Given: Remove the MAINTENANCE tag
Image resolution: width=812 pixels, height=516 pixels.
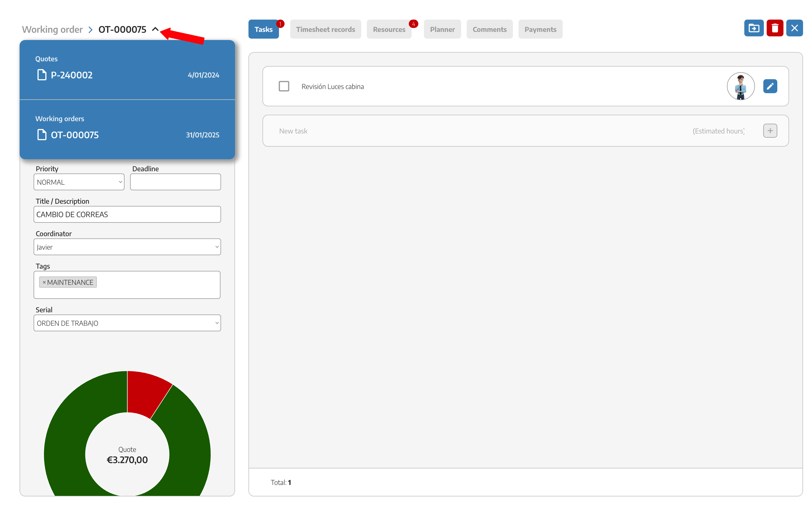Looking at the screenshot, I should [44, 282].
